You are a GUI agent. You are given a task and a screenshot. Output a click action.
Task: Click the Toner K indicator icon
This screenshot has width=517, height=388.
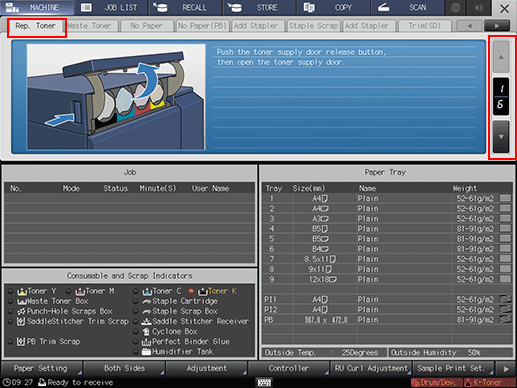[x=203, y=292]
